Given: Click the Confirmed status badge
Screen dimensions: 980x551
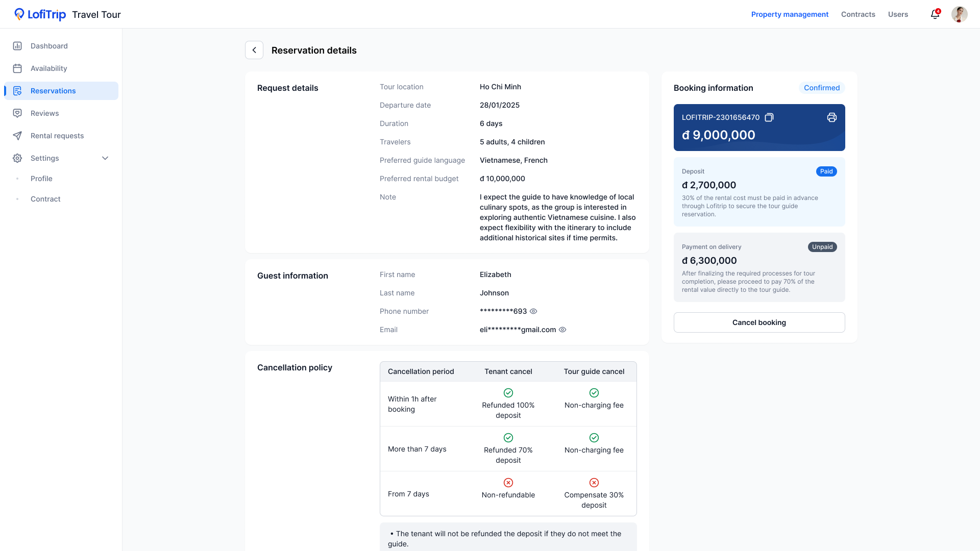Looking at the screenshot, I should click(x=822, y=88).
